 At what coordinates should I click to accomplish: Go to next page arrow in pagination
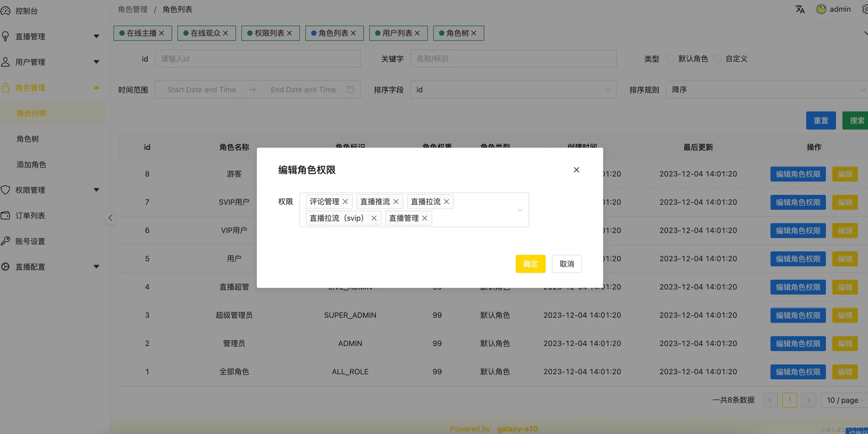point(809,400)
